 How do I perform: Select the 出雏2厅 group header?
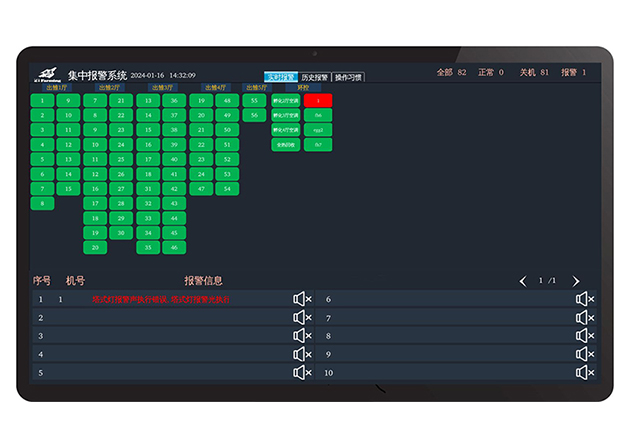pyautogui.click(x=110, y=87)
